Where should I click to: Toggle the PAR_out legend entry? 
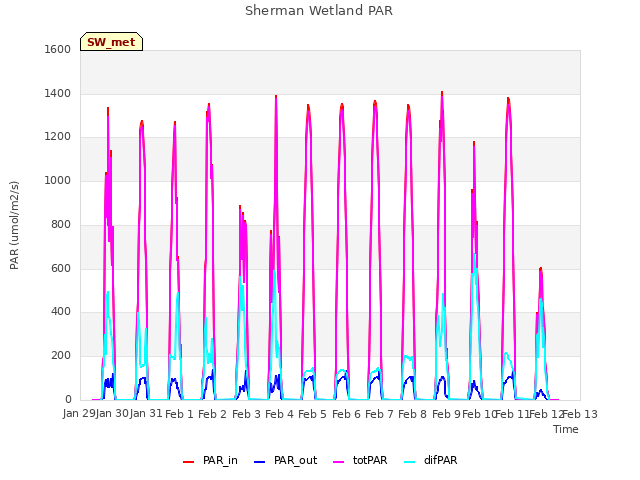point(285,460)
